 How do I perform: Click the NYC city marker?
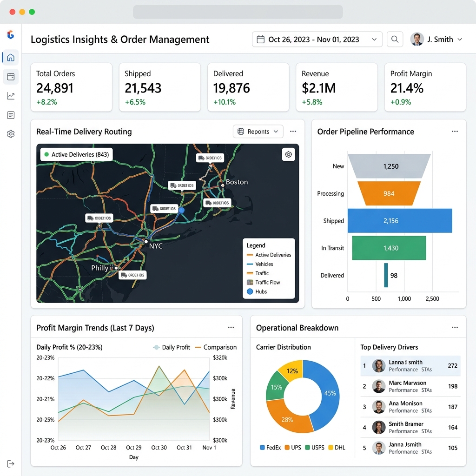[x=146, y=242]
